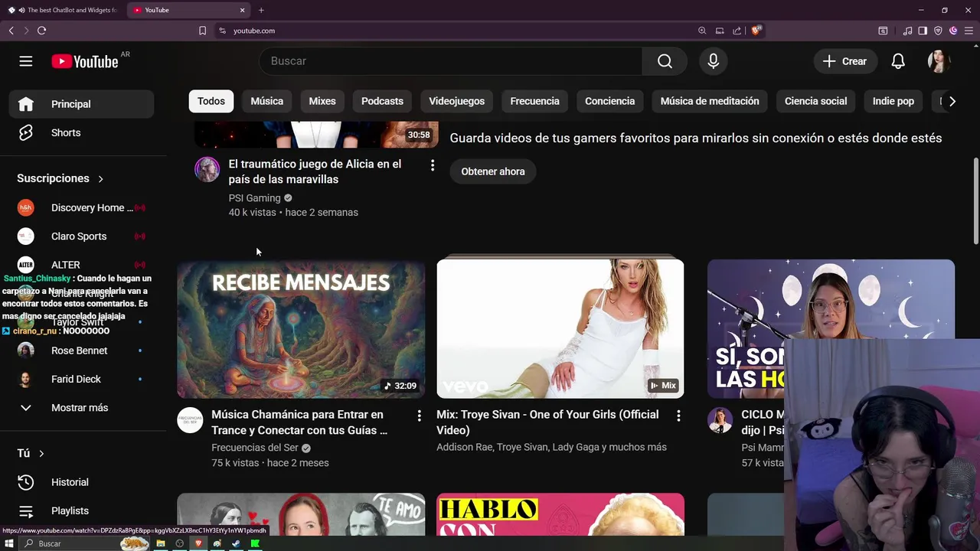Open the Frecuencias del Ser channel avatar
The height and width of the screenshot is (551, 980).
click(190, 420)
